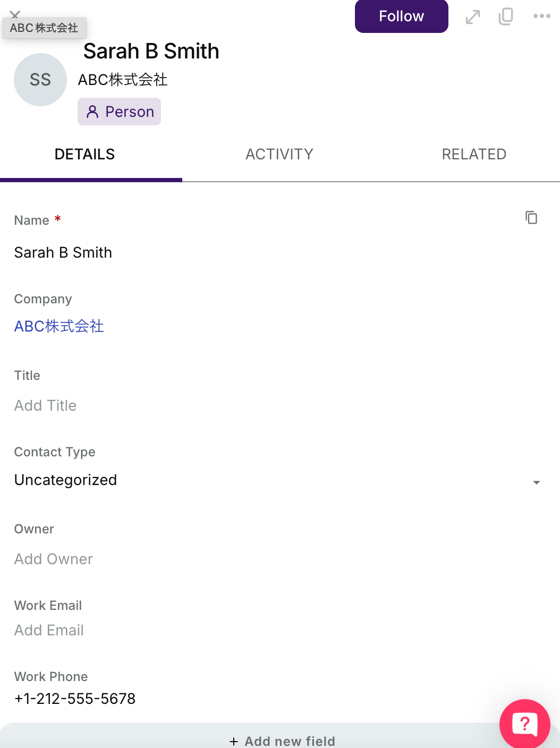
Task: Click the Add Owner field
Action: click(54, 559)
